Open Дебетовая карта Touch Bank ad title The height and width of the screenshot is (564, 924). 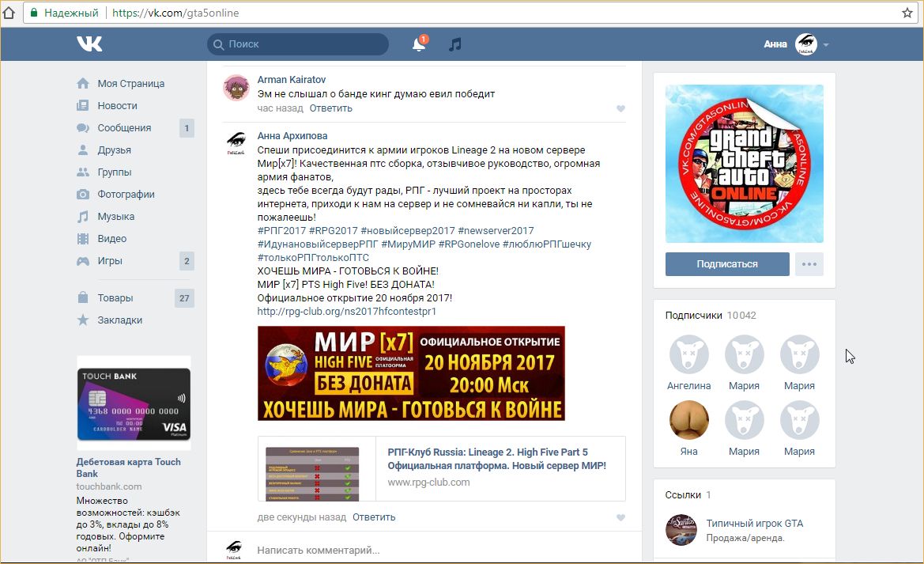[x=129, y=467]
